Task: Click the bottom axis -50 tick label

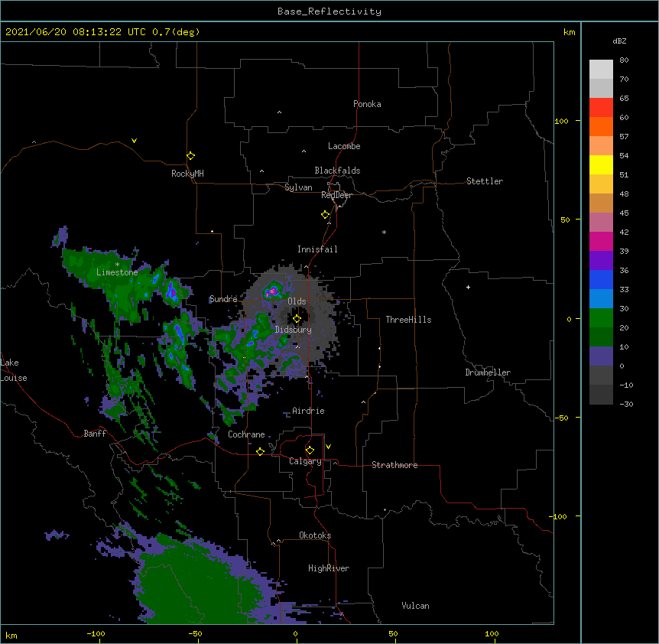Action: coord(195,634)
